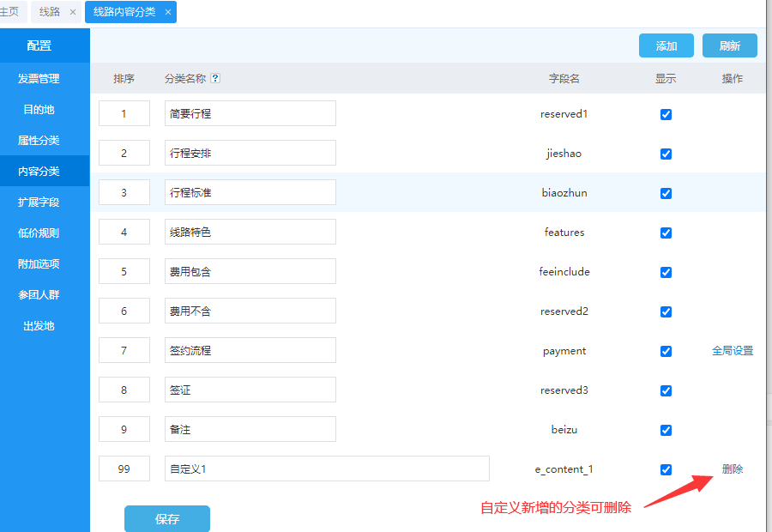Uncheck the display checkbox for reserved1

[666, 114]
